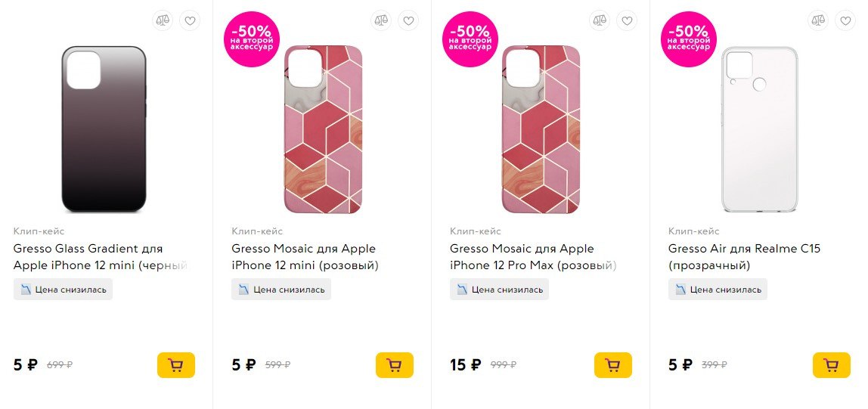Add the Glass Gradient case to cart
Screen dimensions: 868x409
pyautogui.click(x=176, y=365)
